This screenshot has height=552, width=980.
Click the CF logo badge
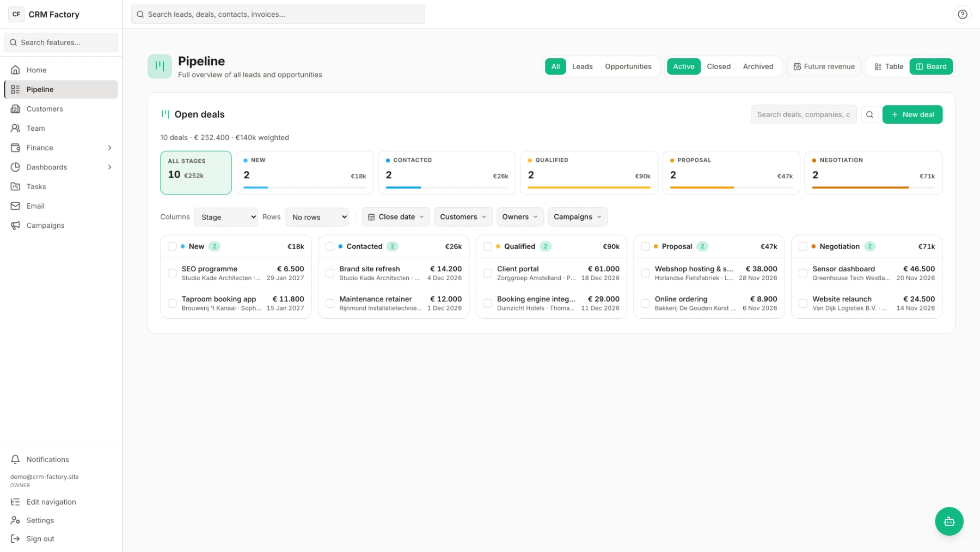pos(16,14)
